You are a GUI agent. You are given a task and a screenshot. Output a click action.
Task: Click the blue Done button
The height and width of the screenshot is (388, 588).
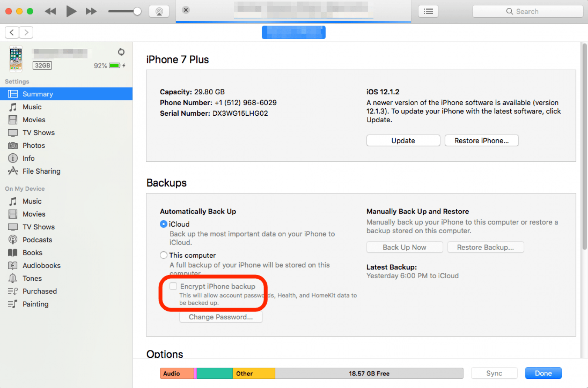(x=543, y=373)
